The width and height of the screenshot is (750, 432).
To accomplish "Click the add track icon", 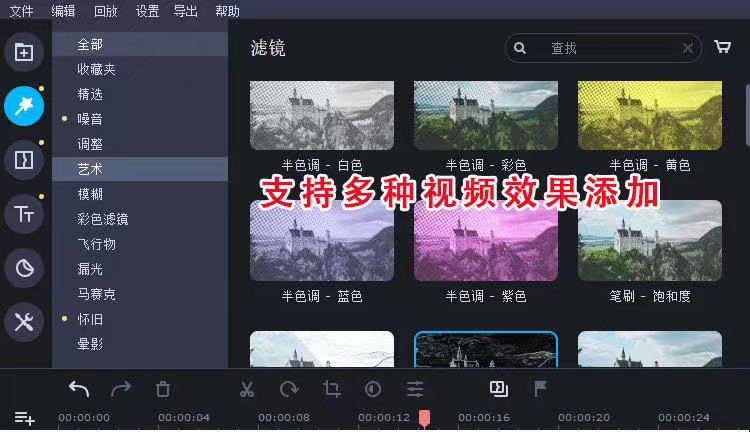I will tap(24, 419).
